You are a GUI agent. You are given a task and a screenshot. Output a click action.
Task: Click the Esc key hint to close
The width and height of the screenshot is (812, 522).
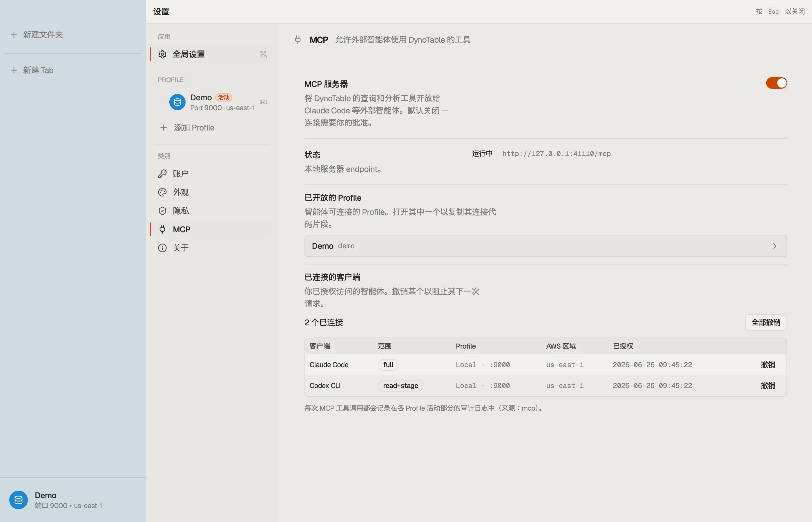tap(773, 12)
